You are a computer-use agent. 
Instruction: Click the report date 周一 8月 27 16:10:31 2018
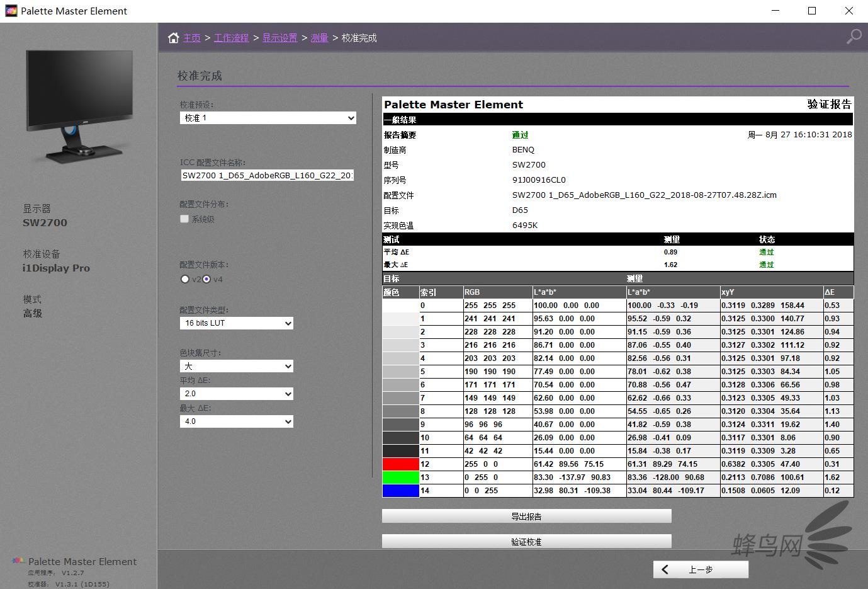[x=799, y=135]
